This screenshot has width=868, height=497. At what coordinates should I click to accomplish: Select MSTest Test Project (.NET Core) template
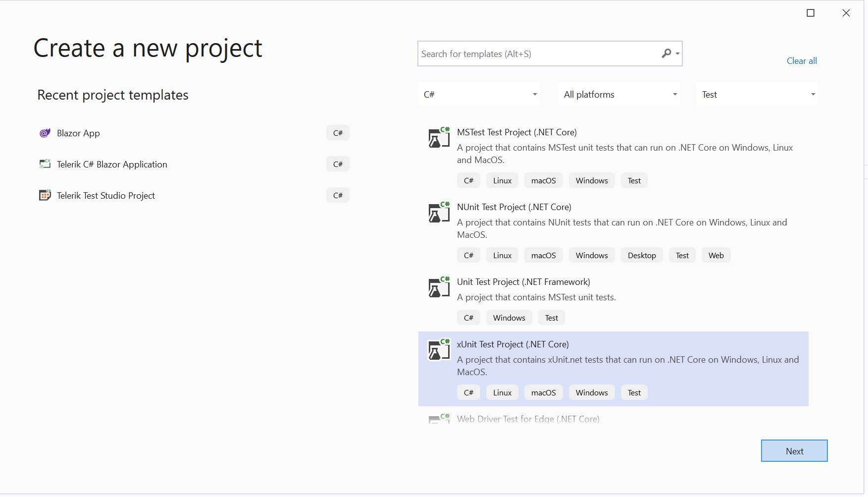point(613,157)
